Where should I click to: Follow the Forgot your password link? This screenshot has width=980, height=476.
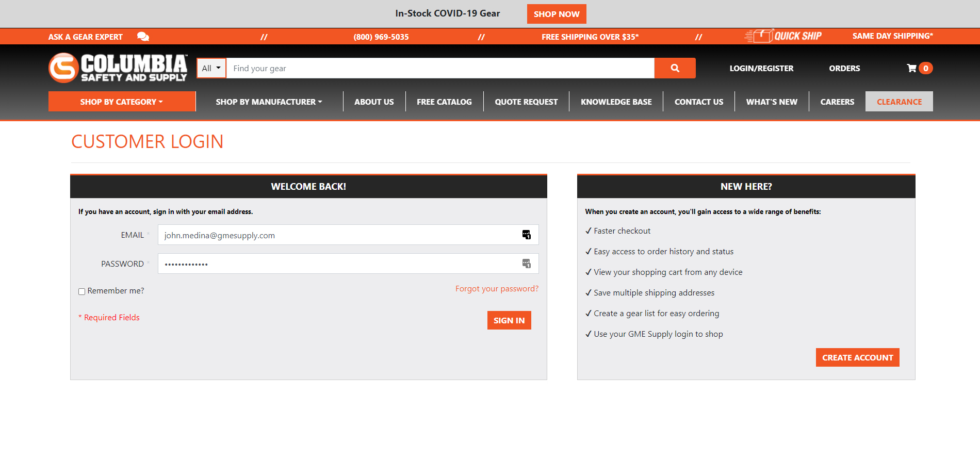point(497,289)
